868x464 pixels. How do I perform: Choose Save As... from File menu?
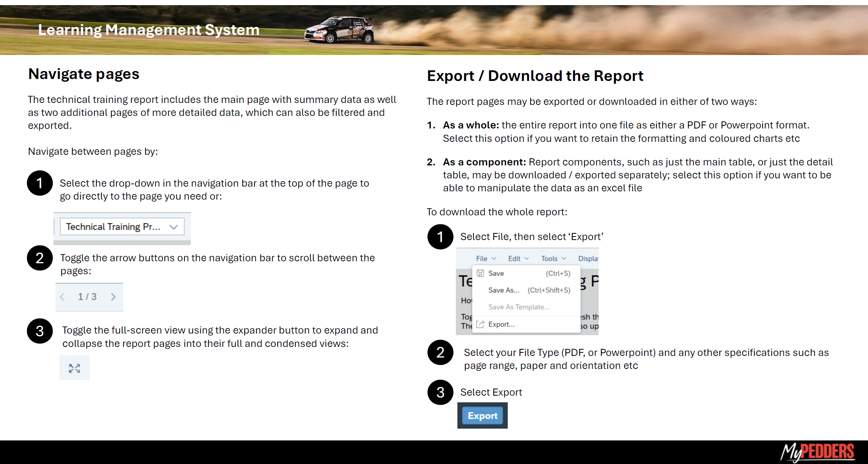(x=504, y=290)
